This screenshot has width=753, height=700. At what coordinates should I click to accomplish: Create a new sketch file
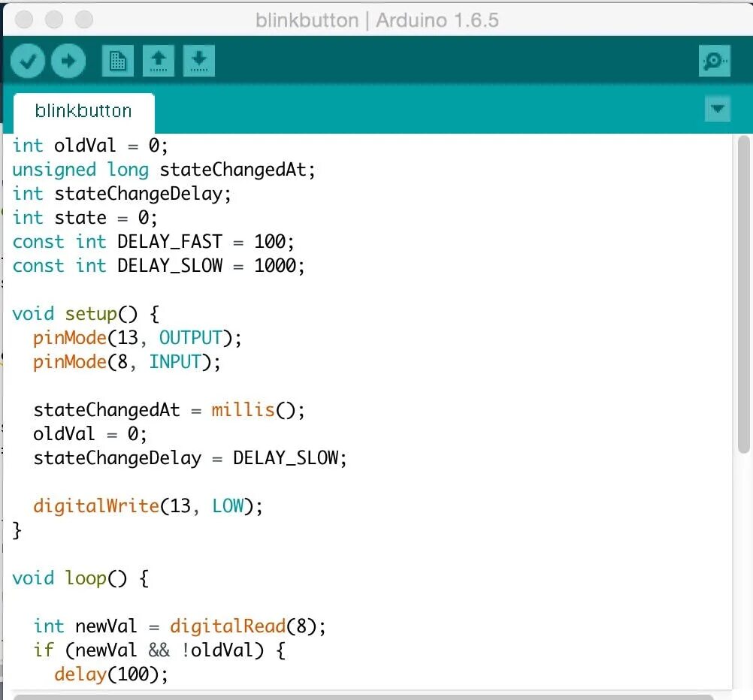118,61
